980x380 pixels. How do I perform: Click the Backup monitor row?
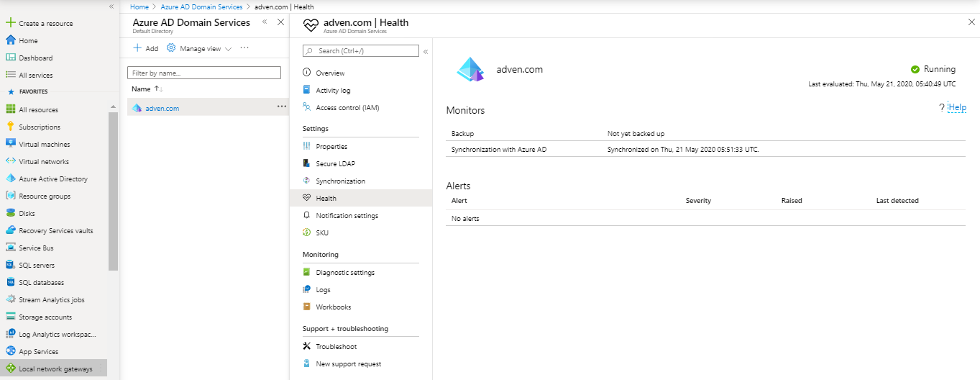(706, 134)
